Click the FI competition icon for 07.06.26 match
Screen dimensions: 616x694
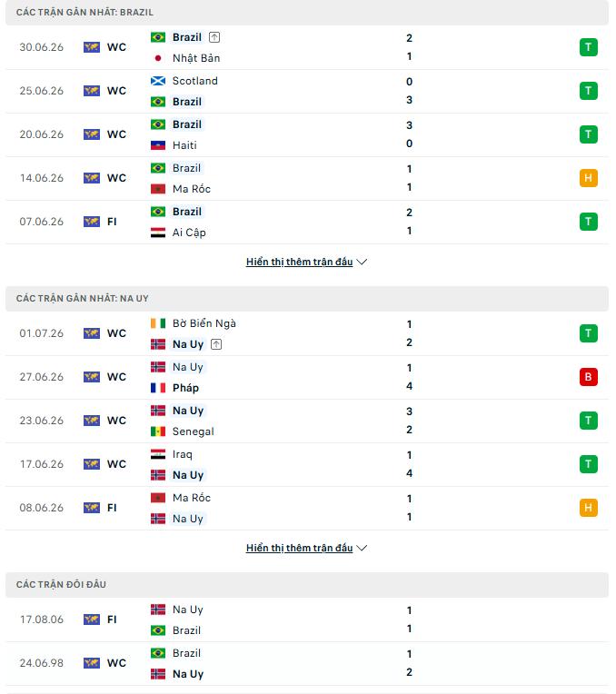point(92,222)
